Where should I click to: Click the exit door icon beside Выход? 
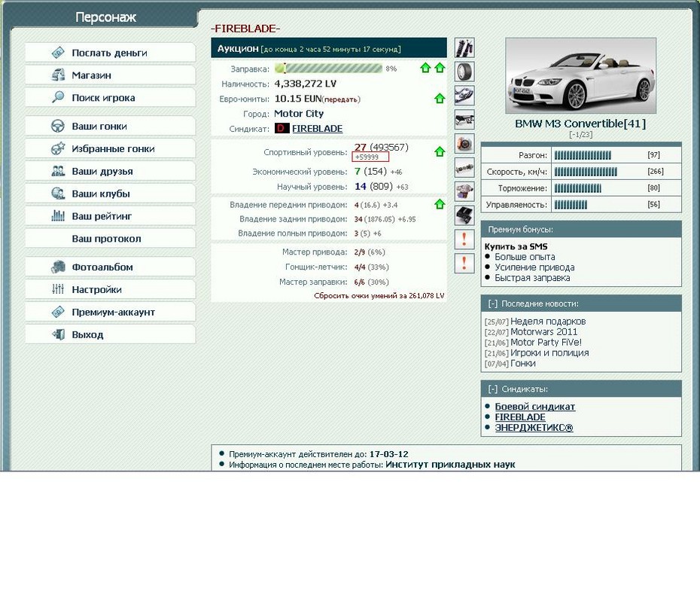[x=58, y=334]
